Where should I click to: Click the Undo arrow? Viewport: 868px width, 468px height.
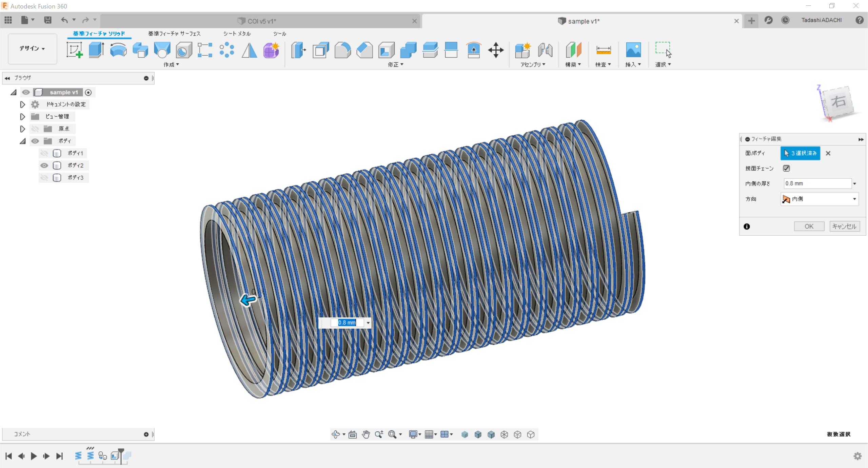coord(64,20)
